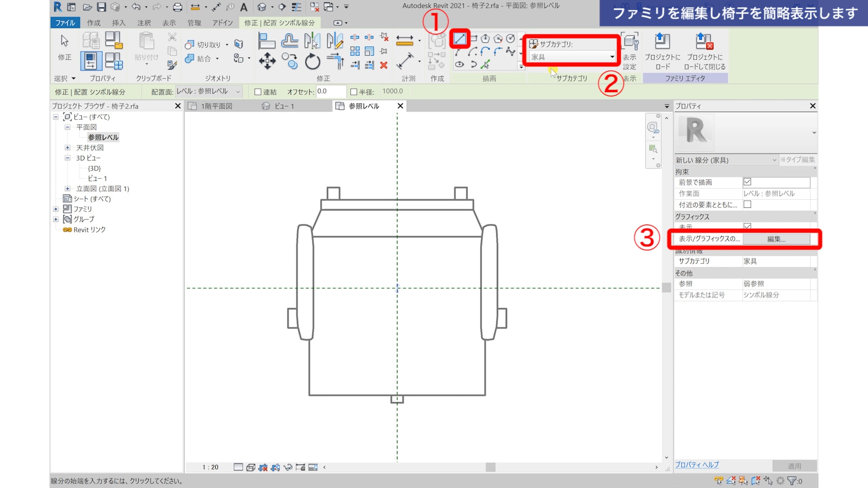
Task: Click the red Delete X icon
Action: click(384, 66)
